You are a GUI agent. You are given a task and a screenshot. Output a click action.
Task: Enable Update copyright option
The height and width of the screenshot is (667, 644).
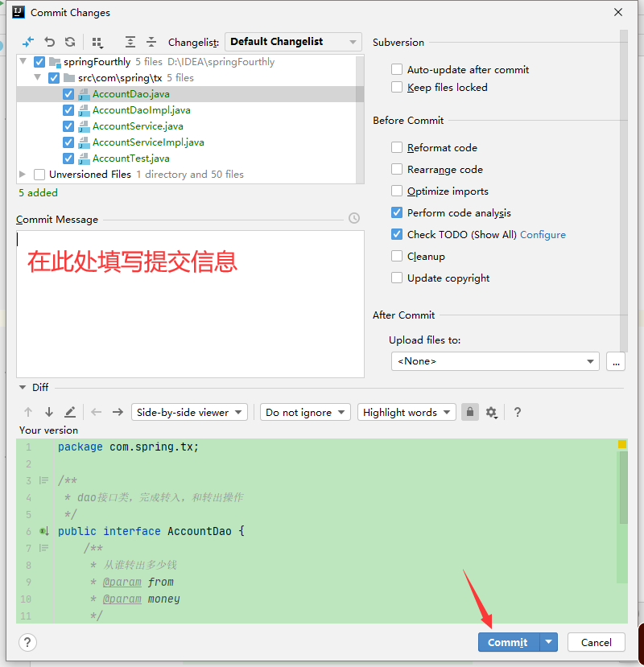pyautogui.click(x=397, y=278)
